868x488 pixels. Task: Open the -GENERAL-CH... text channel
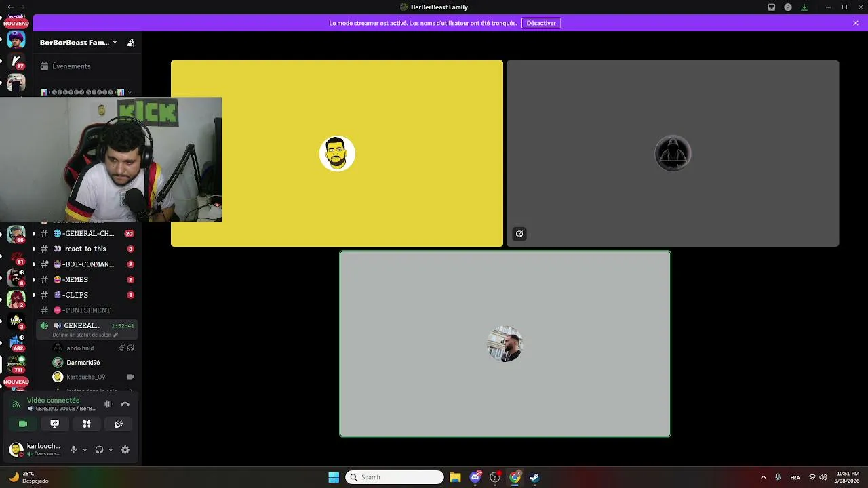(87, 233)
